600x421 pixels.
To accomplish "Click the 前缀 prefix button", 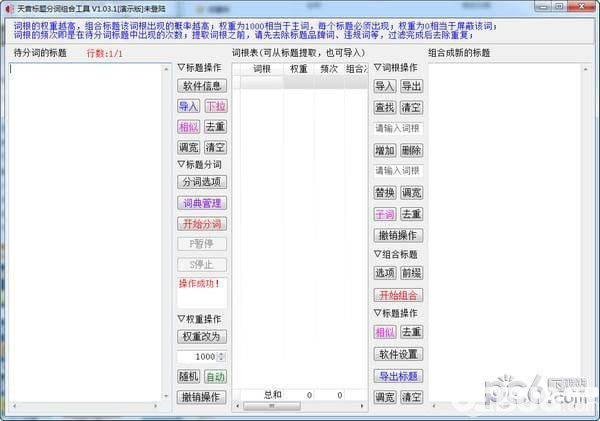I will click(411, 273).
